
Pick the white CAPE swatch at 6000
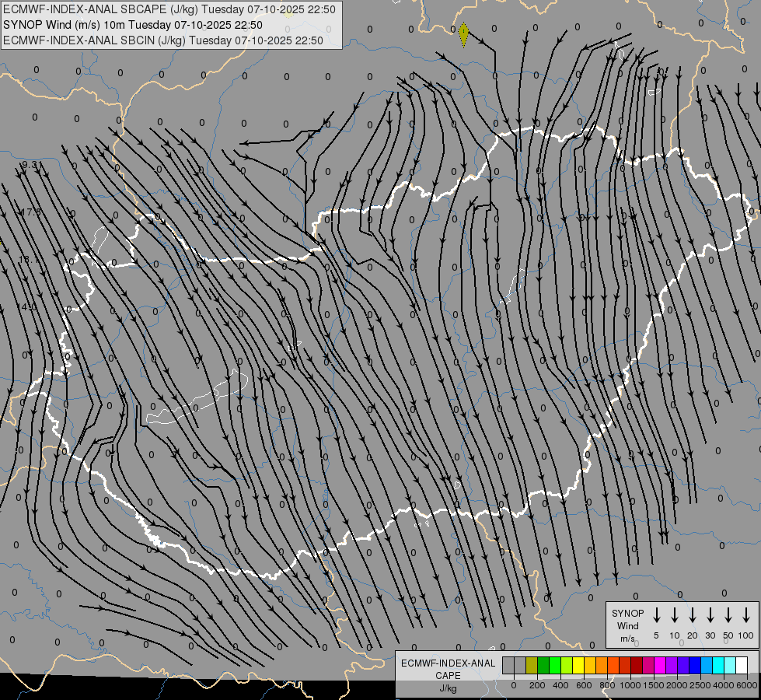tap(742, 665)
